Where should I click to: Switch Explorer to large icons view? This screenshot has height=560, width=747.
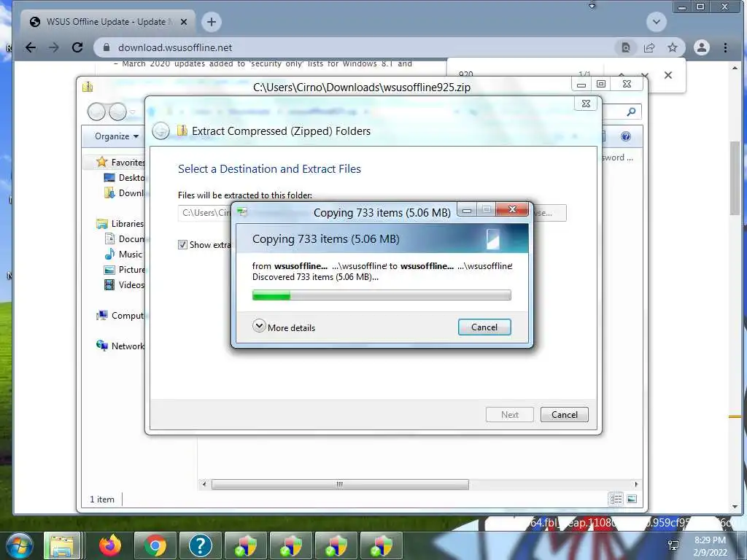click(x=632, y=499)
